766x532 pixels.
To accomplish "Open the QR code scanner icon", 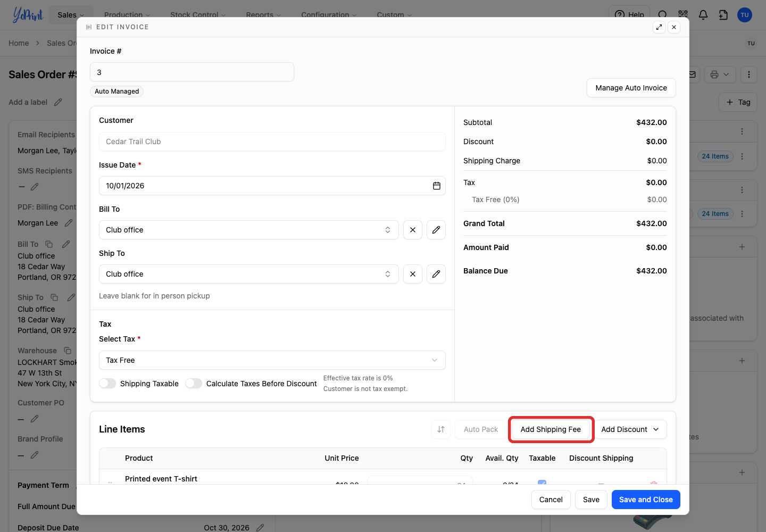I will (683, 15).
